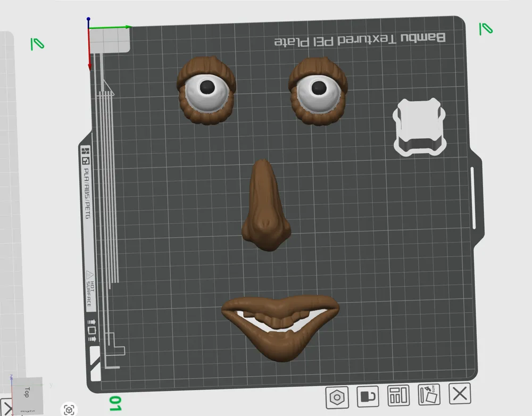This screenshot has width=532, height=416.
Task: Select the left eye model
Action: tap(206, 90)
